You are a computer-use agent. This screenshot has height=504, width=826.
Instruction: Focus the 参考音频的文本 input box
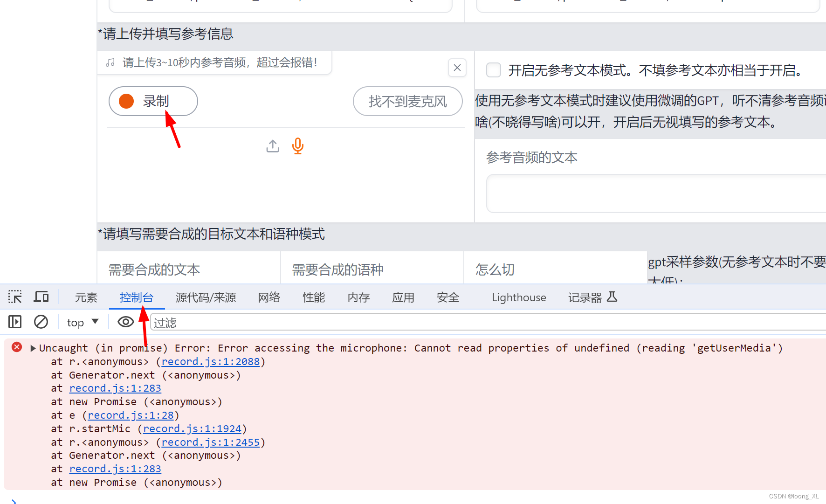coord(656,193)
